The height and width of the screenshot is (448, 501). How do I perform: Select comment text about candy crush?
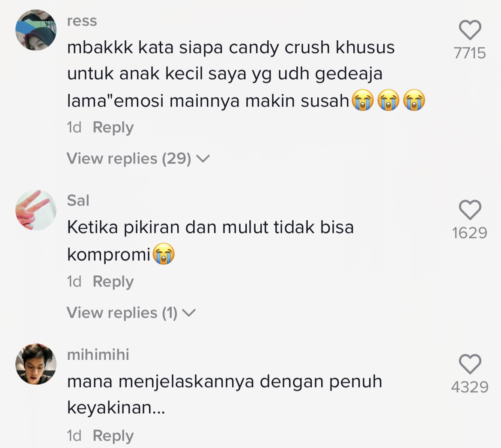246,74
